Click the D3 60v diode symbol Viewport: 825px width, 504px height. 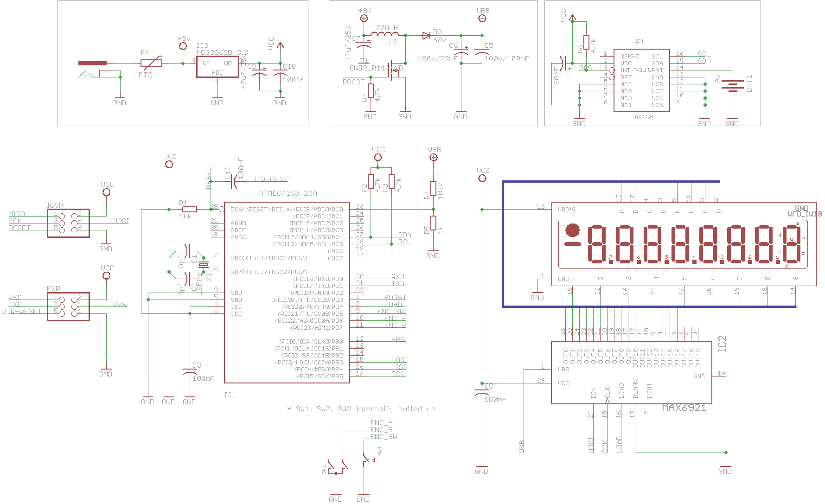tap(427, 35)
